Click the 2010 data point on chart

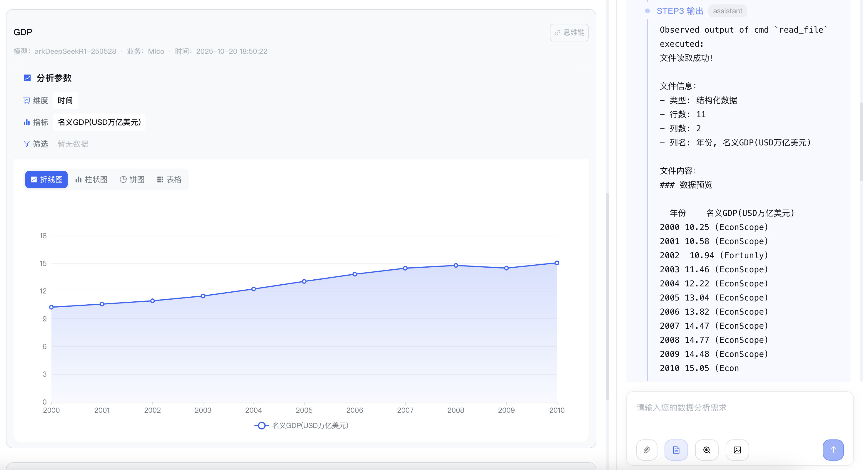(557, 263)
